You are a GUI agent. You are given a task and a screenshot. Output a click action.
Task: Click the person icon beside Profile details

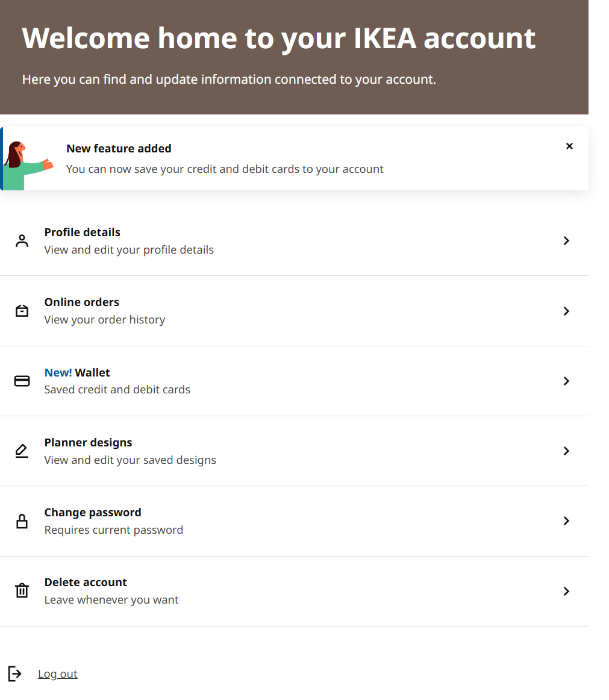click(22, 240)
